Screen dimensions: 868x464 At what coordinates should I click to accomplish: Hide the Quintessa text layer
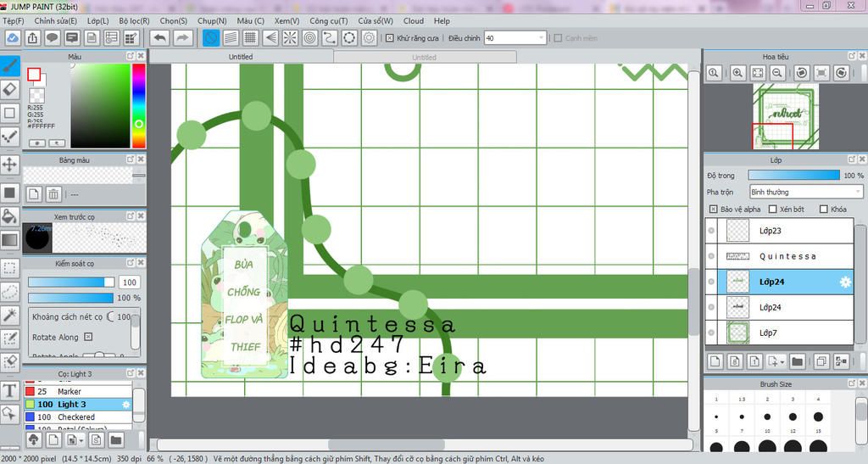click(x=711, y=256)
